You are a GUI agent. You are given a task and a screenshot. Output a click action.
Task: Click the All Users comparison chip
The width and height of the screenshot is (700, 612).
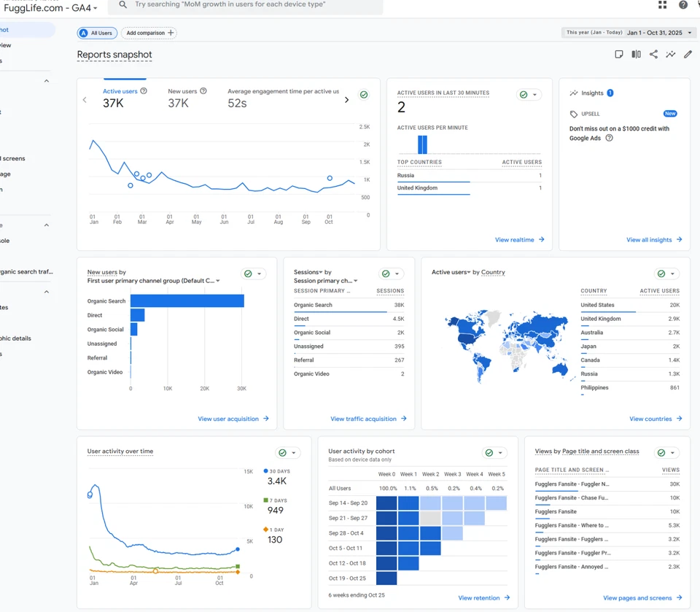click(96, 33)
